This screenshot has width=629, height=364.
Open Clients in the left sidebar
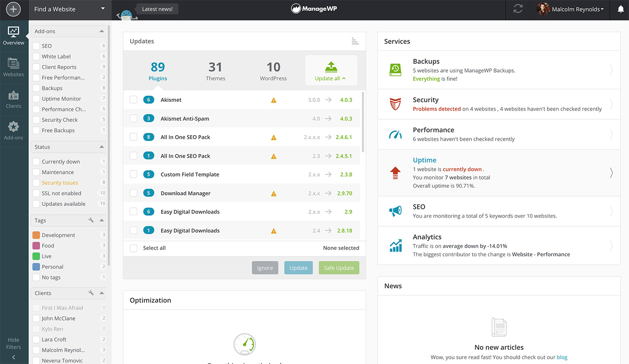point(14,99)
